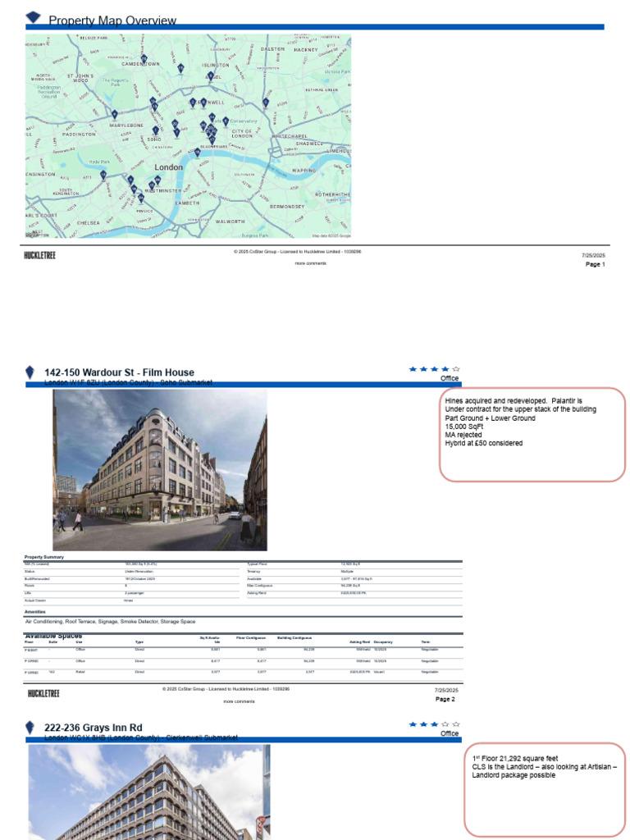Click the diamond icon beside Property Map Overview
The height and width of the screenshot is (840, 630).
[33, 18]
